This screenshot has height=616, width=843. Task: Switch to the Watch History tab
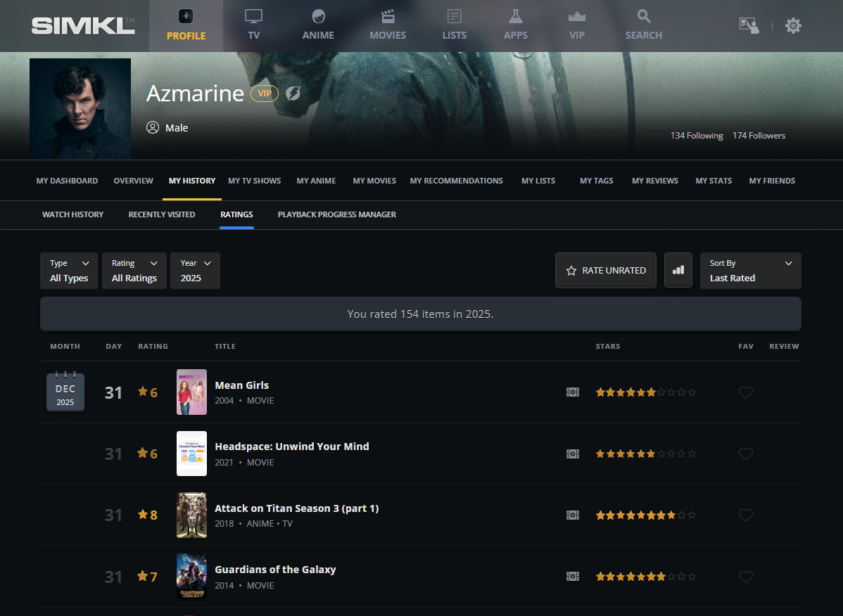tap(72, 214)
